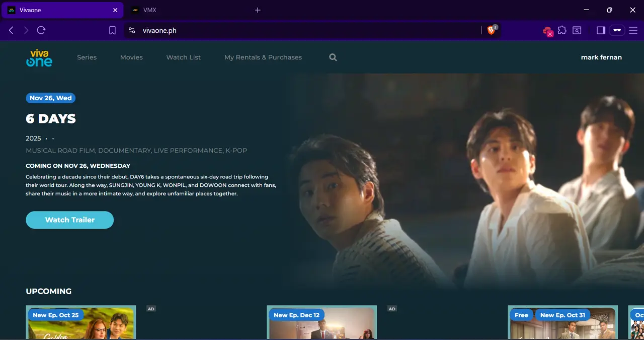The image size is (644, 340).
Task: Open the Brave Shields lion icon
Action: coord(492,30)
